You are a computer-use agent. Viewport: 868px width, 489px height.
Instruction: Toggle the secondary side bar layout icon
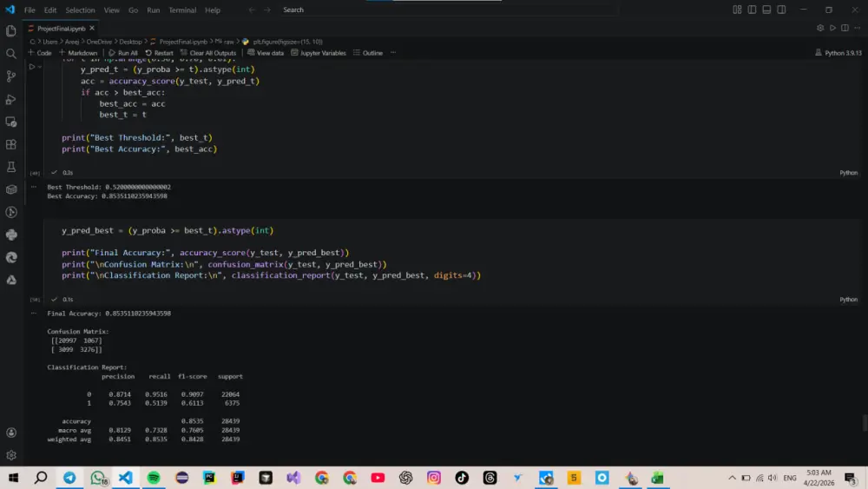(781, 10)
